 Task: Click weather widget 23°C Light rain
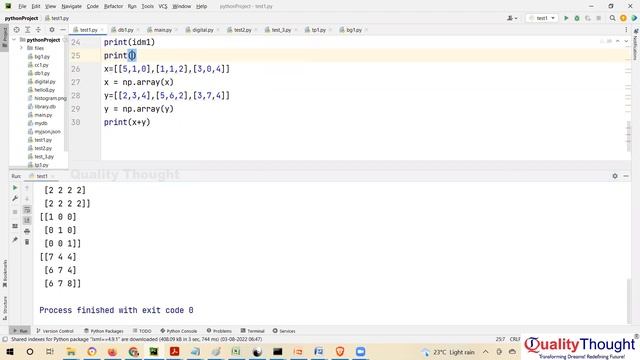coord(448,352)
